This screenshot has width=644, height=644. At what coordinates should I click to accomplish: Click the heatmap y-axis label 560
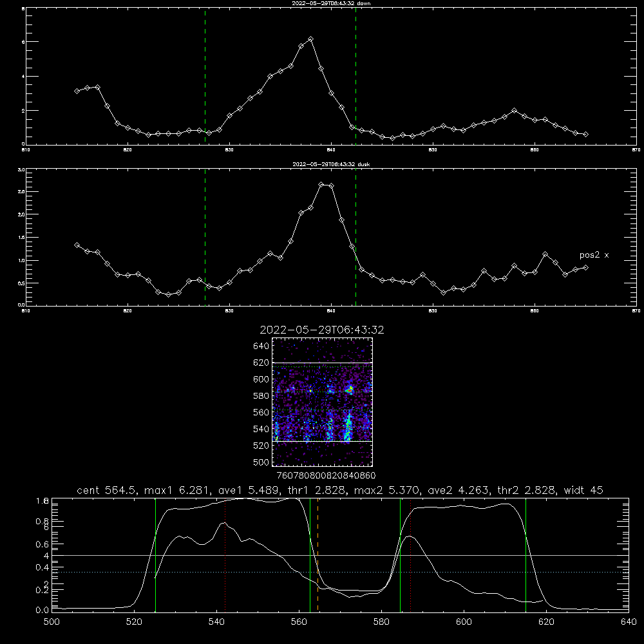pyautogui.click(x=261, y=412)
